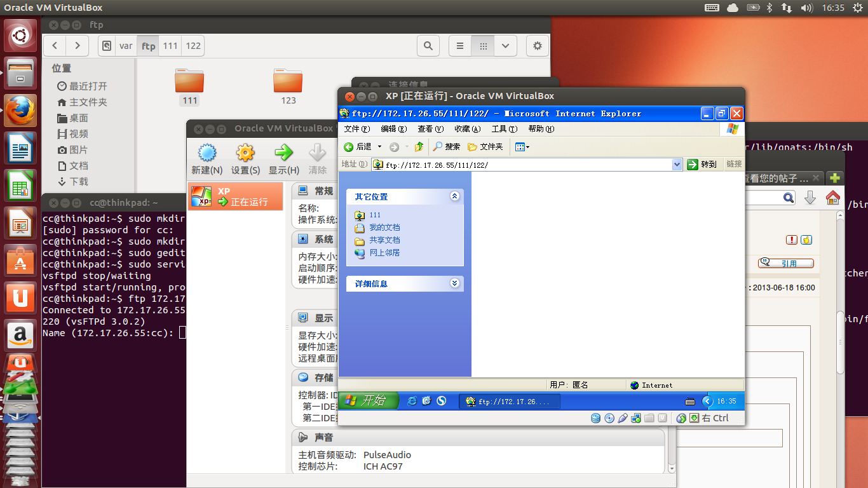Click the network indicator in VirtualBox status bar

click(x=635, y=418)
